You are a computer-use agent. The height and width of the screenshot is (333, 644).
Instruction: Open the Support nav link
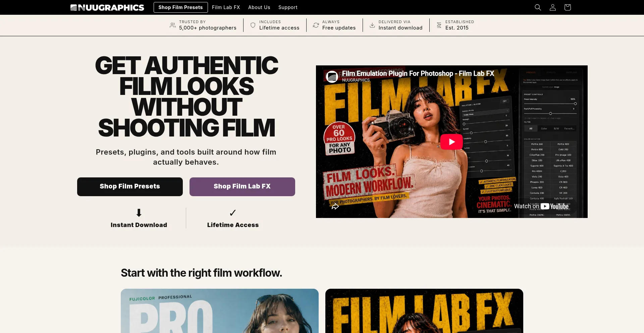click(288, 7)
